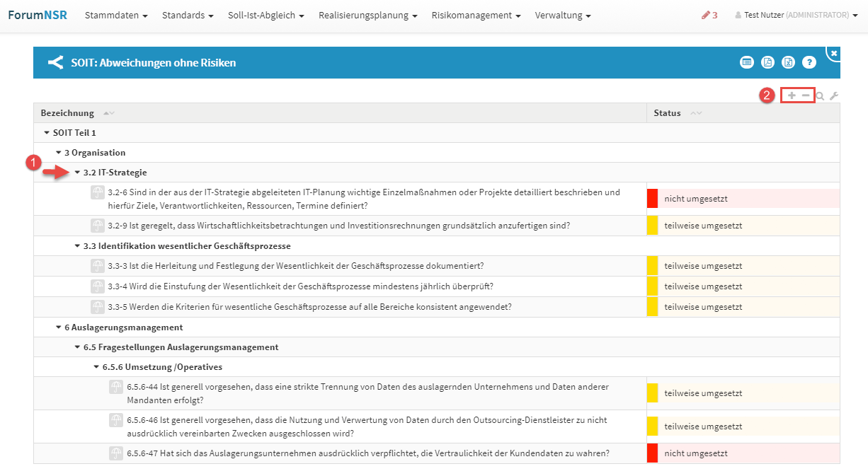Click the umbrella icon beside question 3.2-6
Screen dimensions: 868x476
(x=98, y=192)
